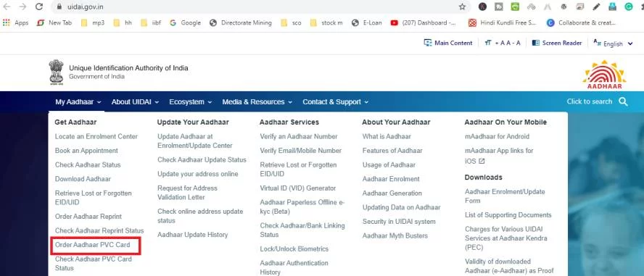644x276 pixels.
Task: Click the search magnifier icon
Action: coord(623,101)
